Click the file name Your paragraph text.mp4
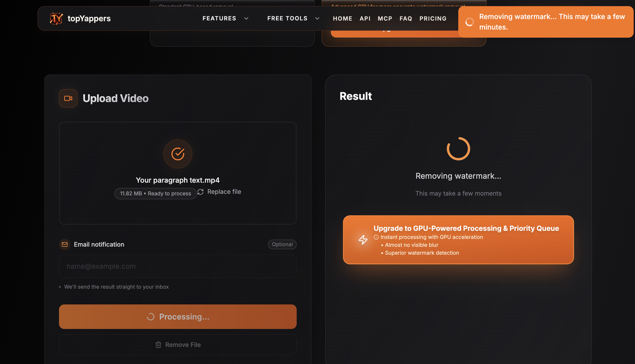The width and height of the screenshot is (635, 364). (178, 180)
